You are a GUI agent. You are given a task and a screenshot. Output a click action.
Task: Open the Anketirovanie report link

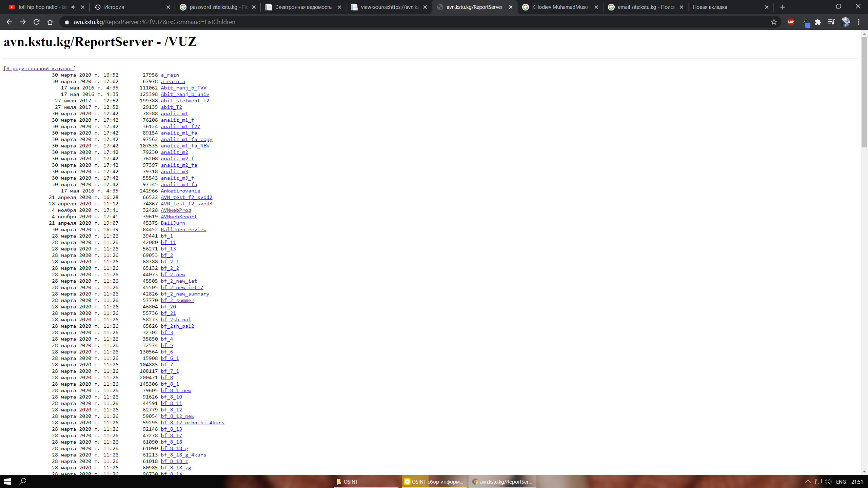click(x=180, y=191)
